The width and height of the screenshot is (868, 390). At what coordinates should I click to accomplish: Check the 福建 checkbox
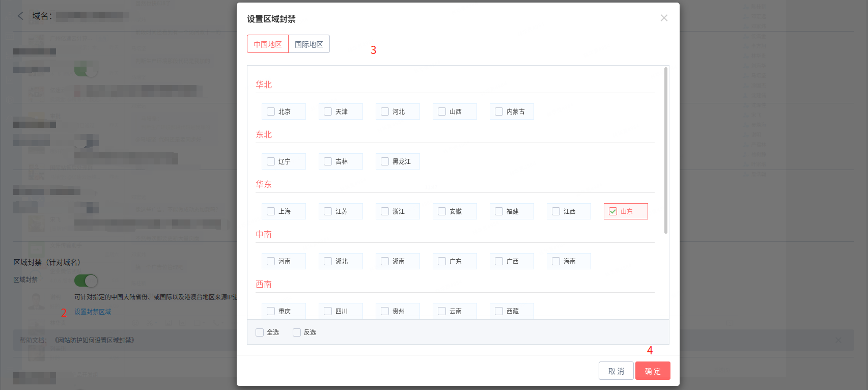499,211
